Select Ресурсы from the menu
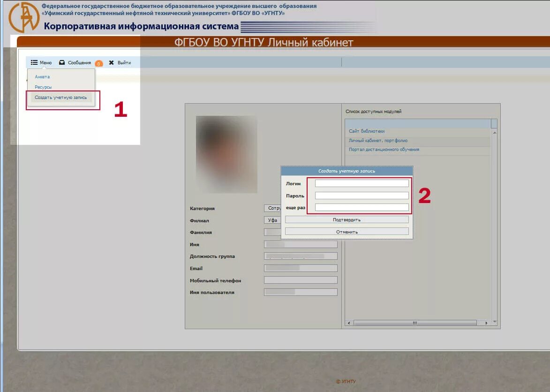Image resolution: width=550 pixels, height=392 pixels. (x=43, y=87)
